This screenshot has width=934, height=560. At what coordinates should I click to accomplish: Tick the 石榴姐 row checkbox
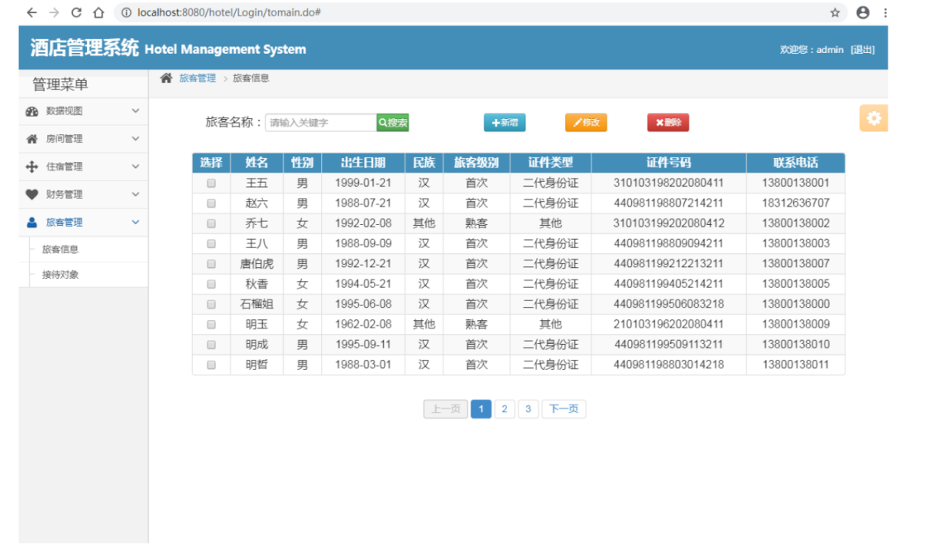pyautogui.click(x=211, y=304)
